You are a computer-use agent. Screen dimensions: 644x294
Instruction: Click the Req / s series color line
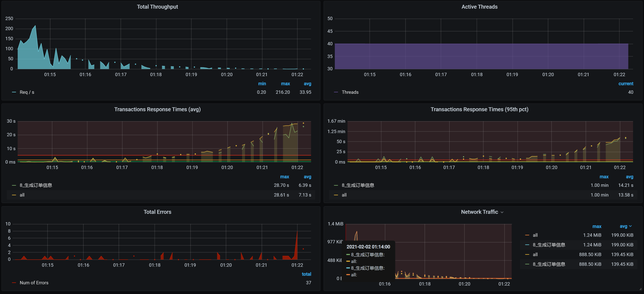tap(14, 92)
